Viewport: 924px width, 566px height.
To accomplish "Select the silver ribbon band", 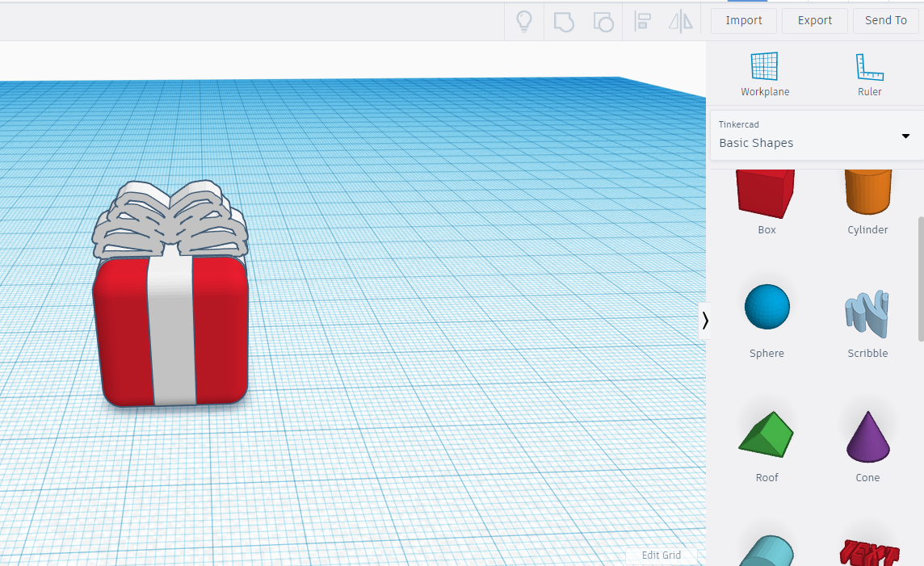I will 171,329.
